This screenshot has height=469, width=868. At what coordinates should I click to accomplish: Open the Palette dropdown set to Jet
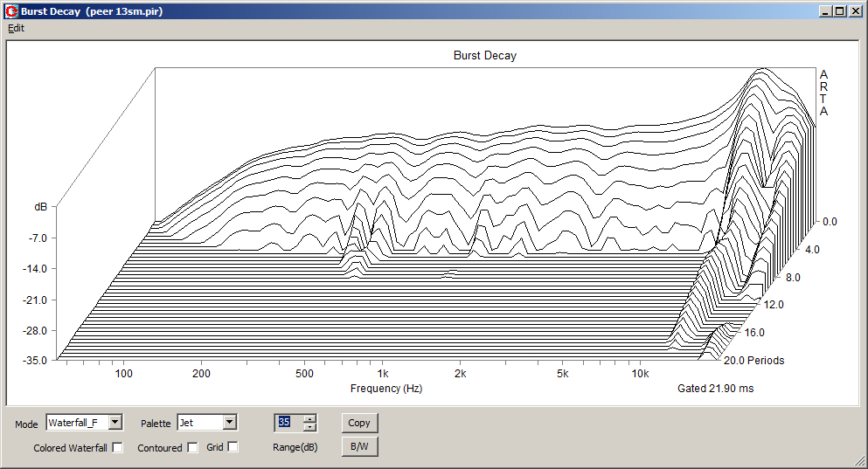[229, 423]
